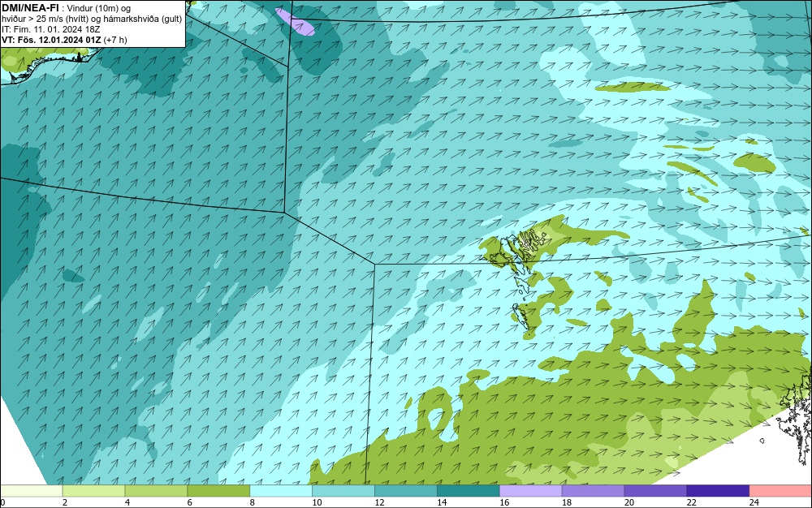Click the lavender 16–18 m/s legend swatch
The width and height of the screenshot is (812, 508).
(531, 490)
